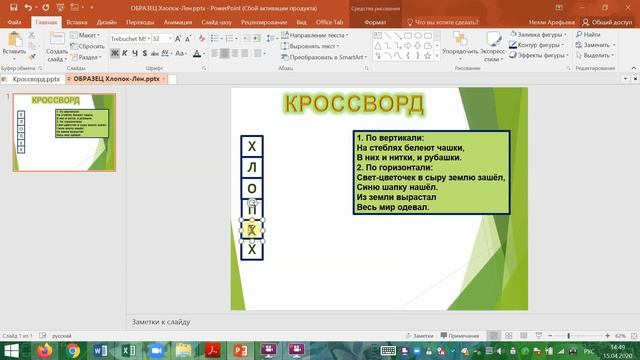Click the Redo icon in quick access toolbar

pos(46,7)
